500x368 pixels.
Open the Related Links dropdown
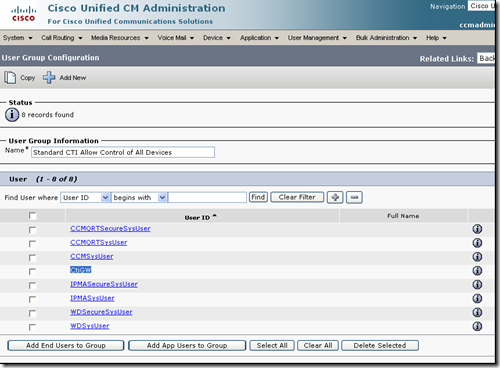click(x=486, y=58)
